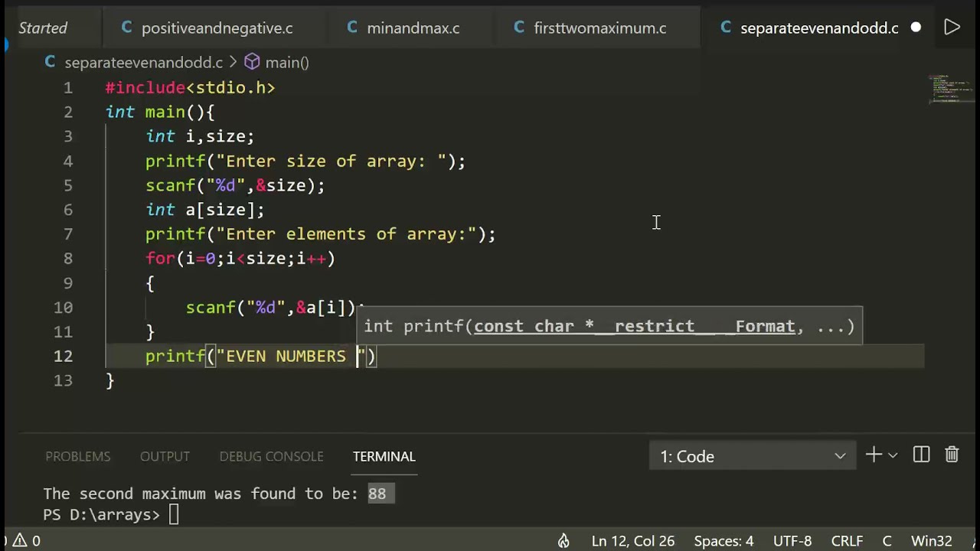Change language mode via C

click(x=887, y=540)
